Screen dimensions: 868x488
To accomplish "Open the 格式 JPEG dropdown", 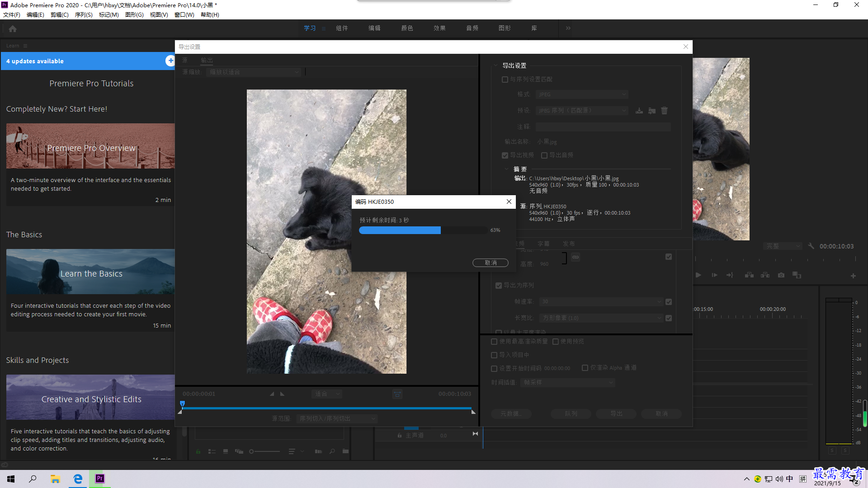I will [582, 94].
